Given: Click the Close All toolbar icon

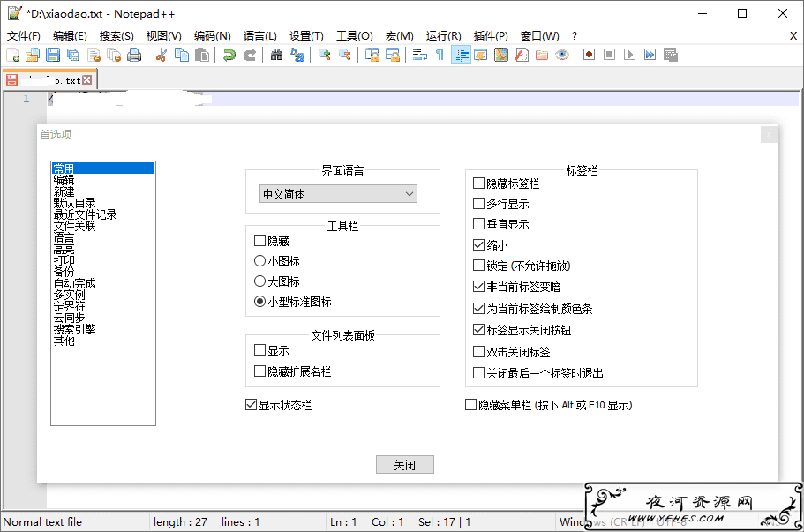Looking at the screenshot, I should coord(114,55).
